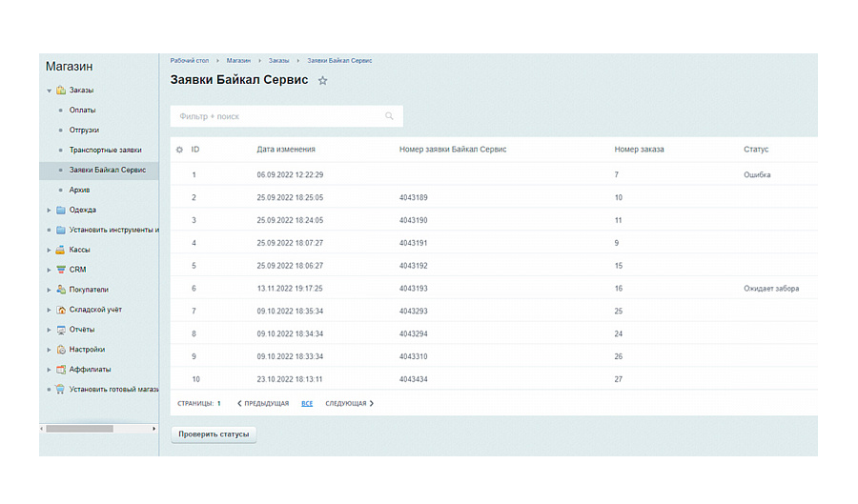Expand the Аффилиаты section arrow

tap(49, 370)
